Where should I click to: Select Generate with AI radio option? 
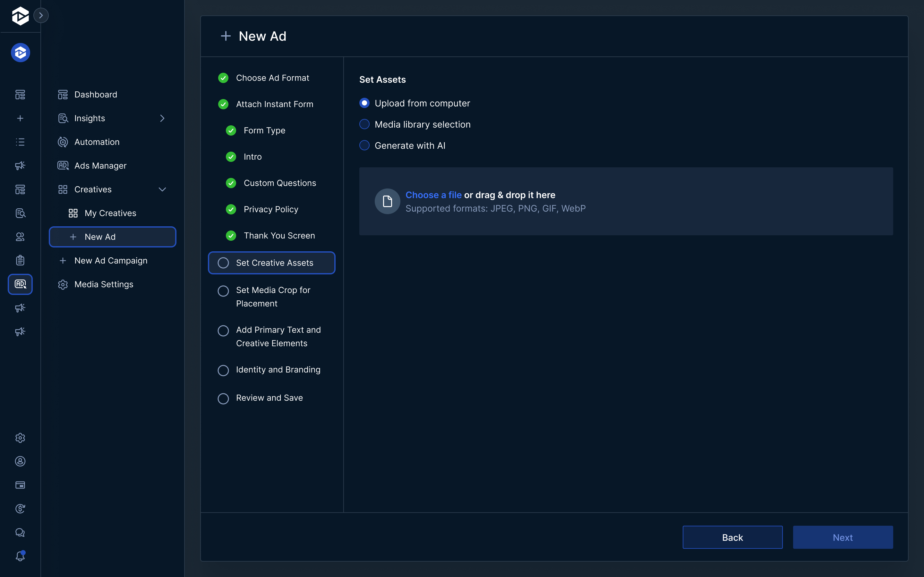365,146
